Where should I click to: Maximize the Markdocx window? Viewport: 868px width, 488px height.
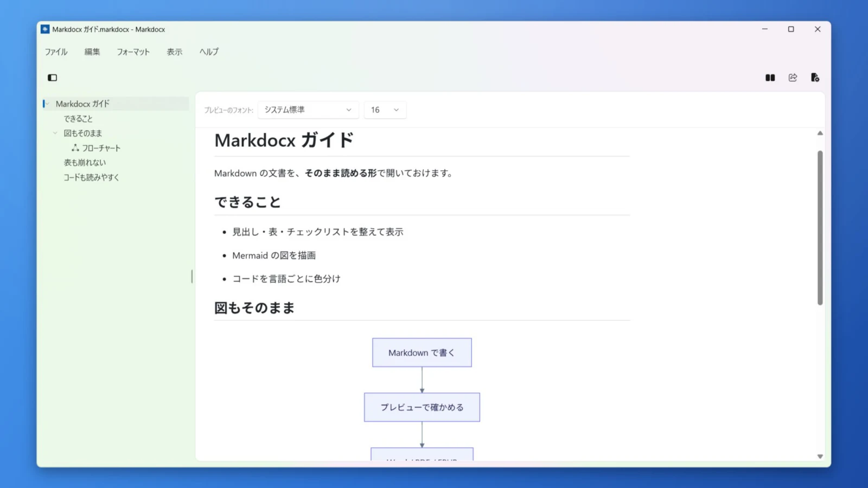pos(791,29)
